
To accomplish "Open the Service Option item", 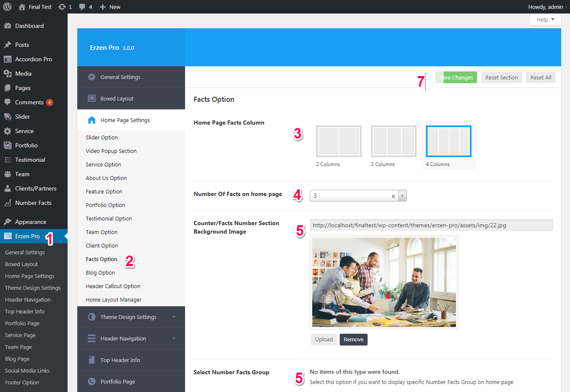I will pos(104,164).
